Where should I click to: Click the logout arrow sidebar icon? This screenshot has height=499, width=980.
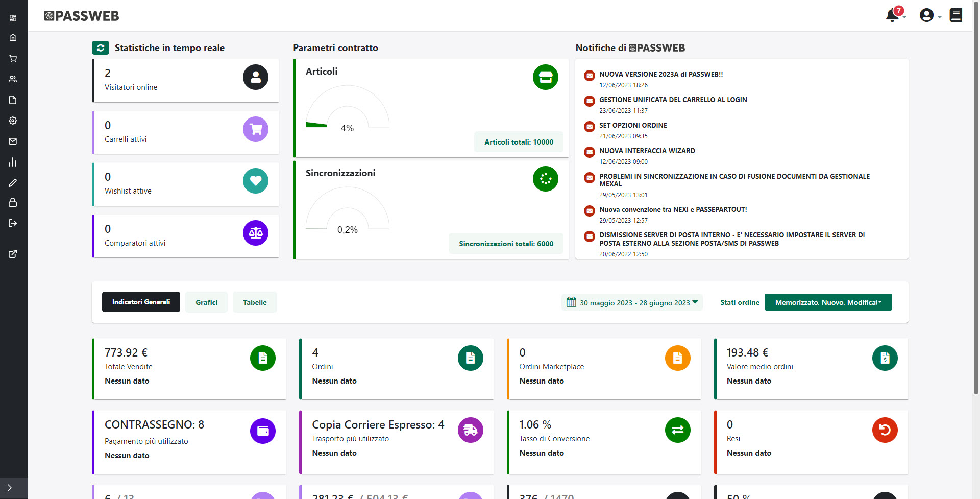coord(13,223)
